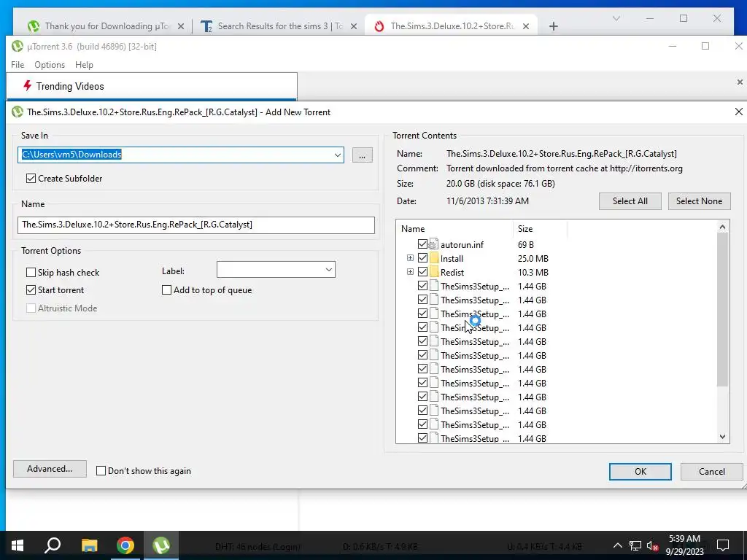Expand the Redist folder tree
747x560 pixels.
click(x=410, y=272)
